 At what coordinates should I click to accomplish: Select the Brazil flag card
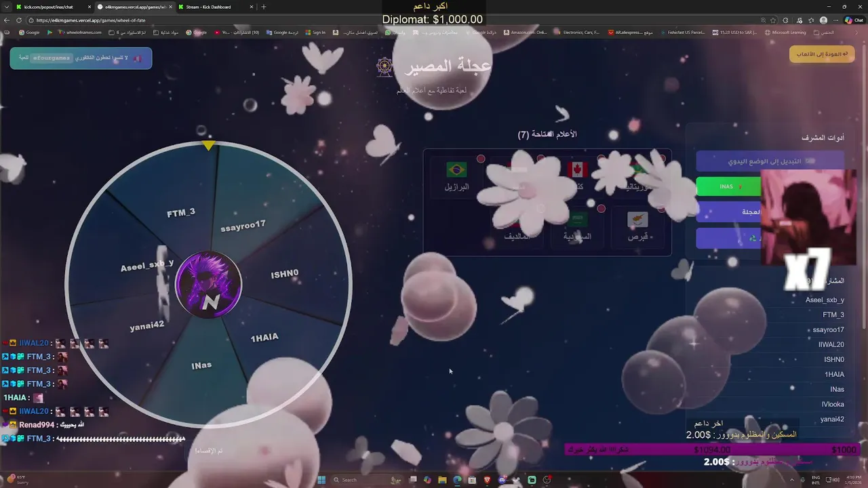(x=456, y=176)
